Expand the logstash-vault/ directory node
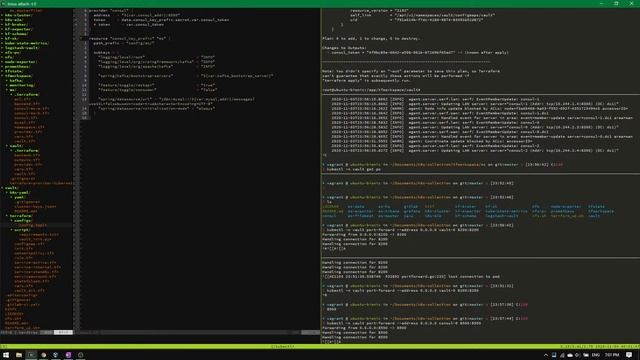 coord(21,48)
